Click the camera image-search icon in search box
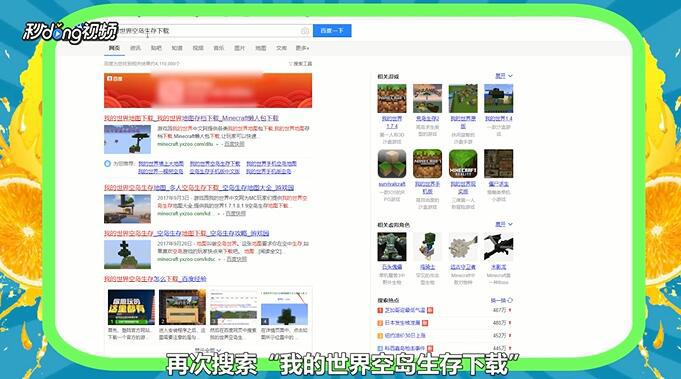Screen dimensions: 681x379 click(305, 31)
